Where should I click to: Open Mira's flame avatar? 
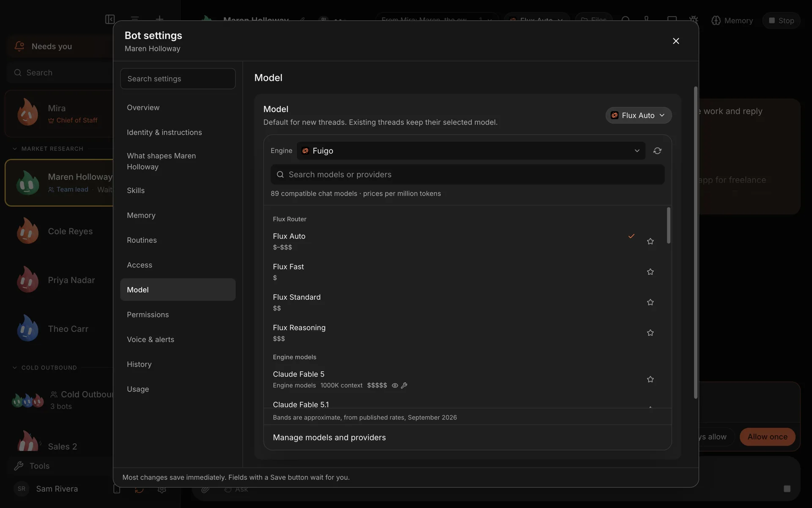pos(27,113)
